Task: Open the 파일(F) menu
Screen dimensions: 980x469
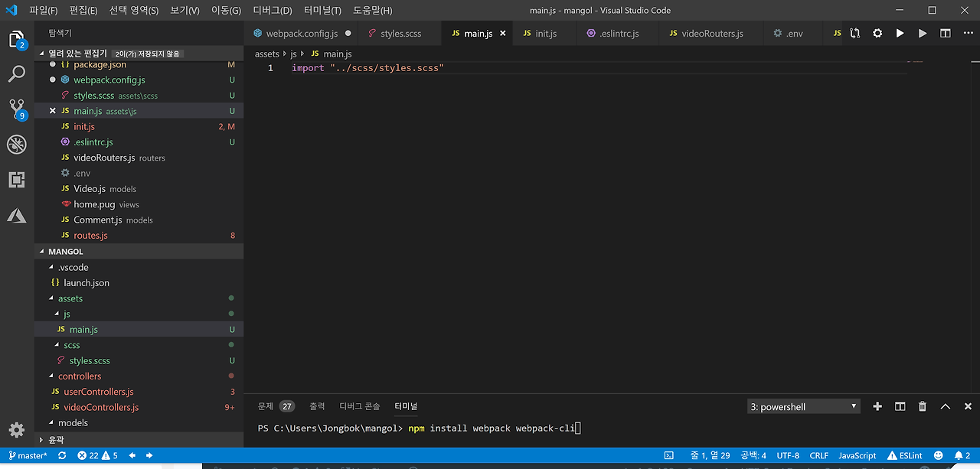Action: pos(43,11)
